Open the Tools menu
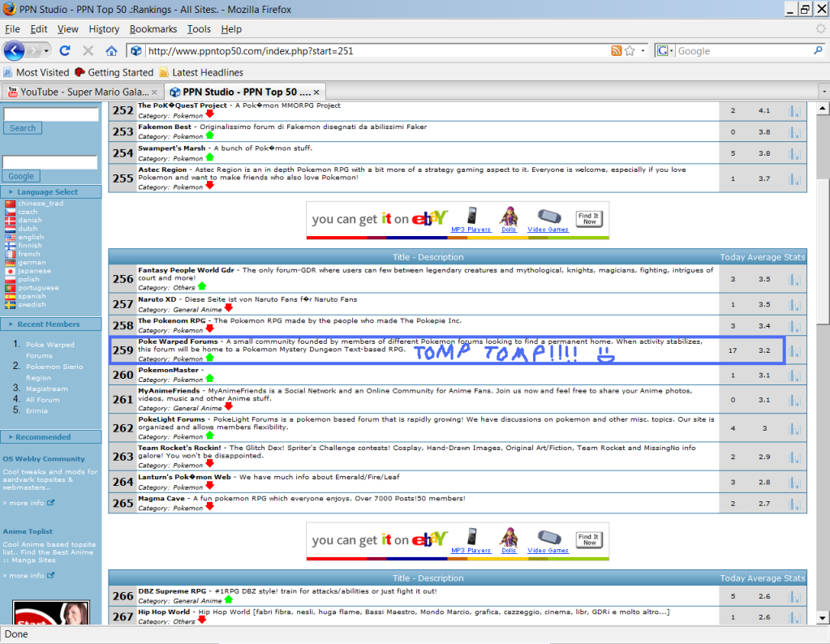The image size is (830, 644). (199, 29)
